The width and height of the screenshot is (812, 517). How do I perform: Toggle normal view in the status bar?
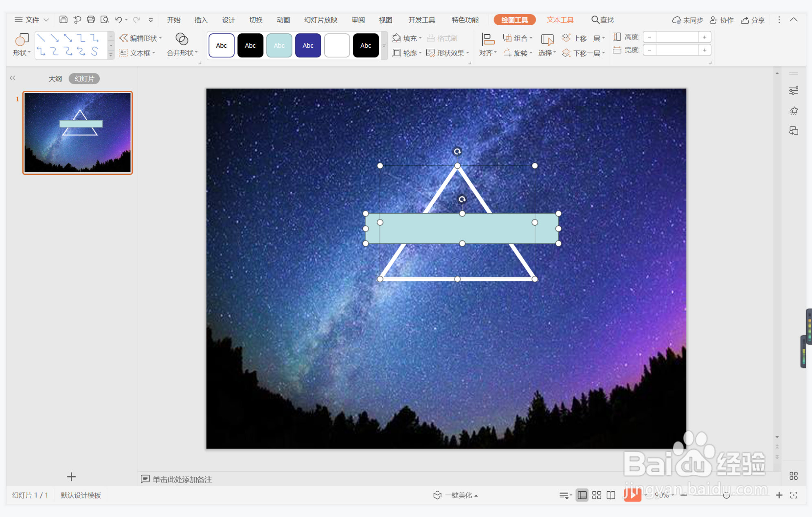582,495
